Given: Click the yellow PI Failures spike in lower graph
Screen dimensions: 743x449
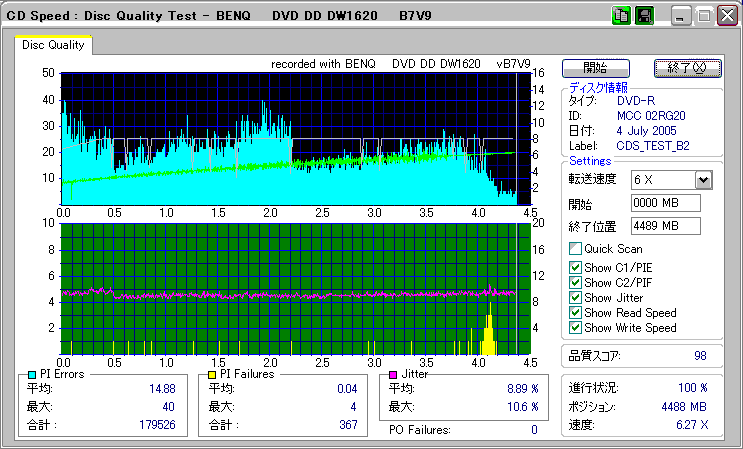Looking at the screenshot, I should coord(489,335).
